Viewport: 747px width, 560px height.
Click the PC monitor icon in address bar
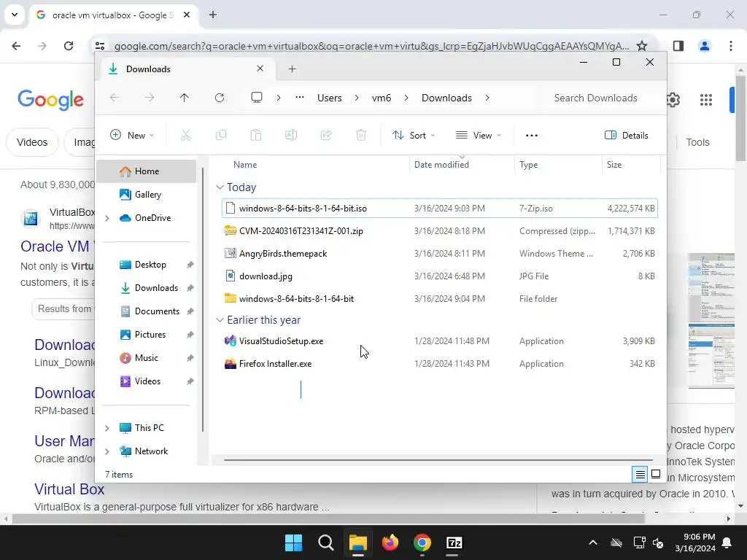257,98
